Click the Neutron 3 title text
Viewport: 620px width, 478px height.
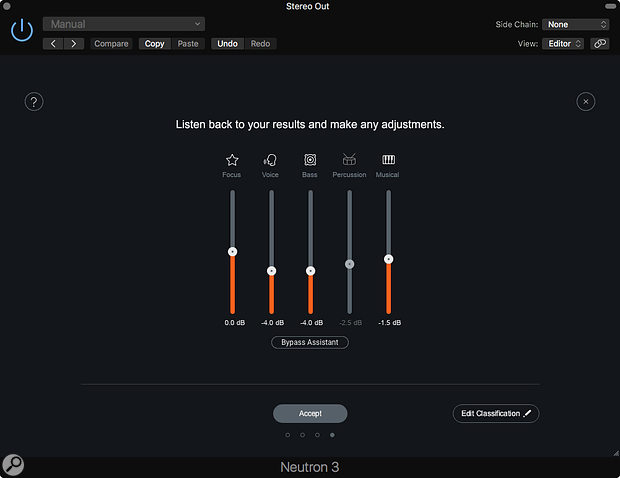(x=310, y=467)
